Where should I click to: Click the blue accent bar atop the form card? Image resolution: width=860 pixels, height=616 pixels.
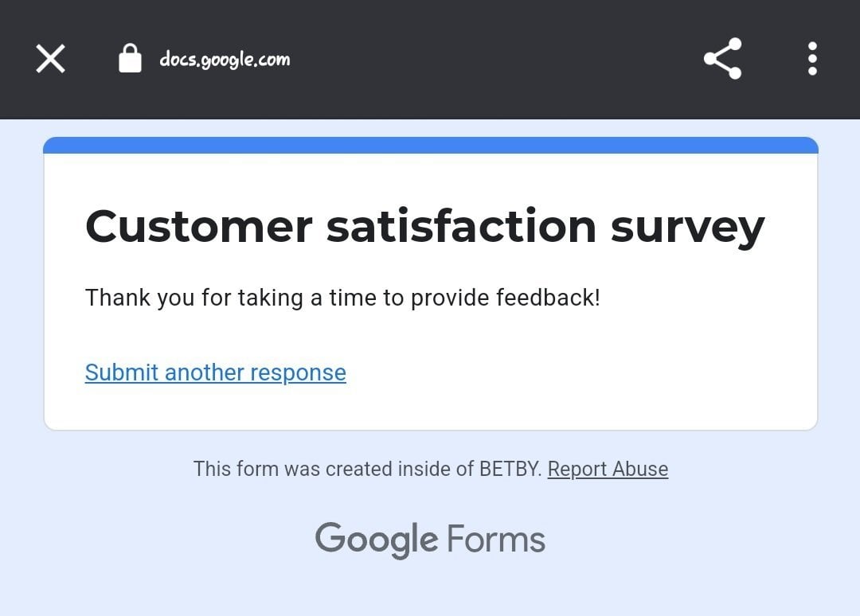[x=430, y=145]
